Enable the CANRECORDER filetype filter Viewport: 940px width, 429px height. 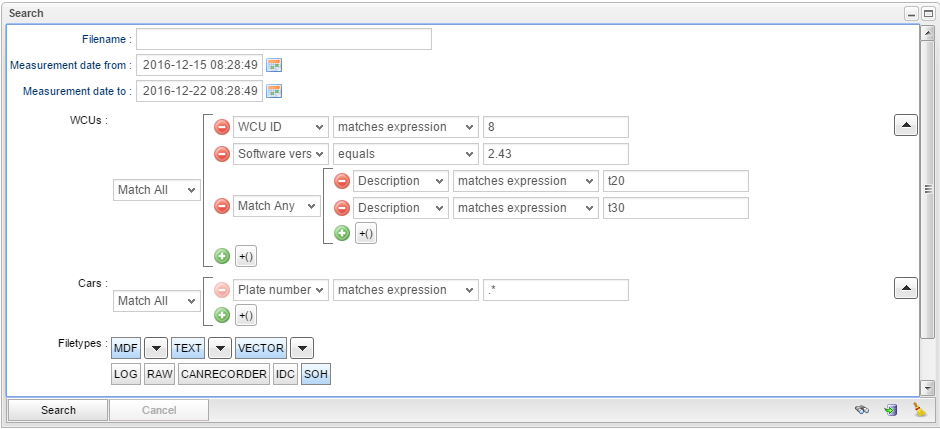[x=224, y=374]
